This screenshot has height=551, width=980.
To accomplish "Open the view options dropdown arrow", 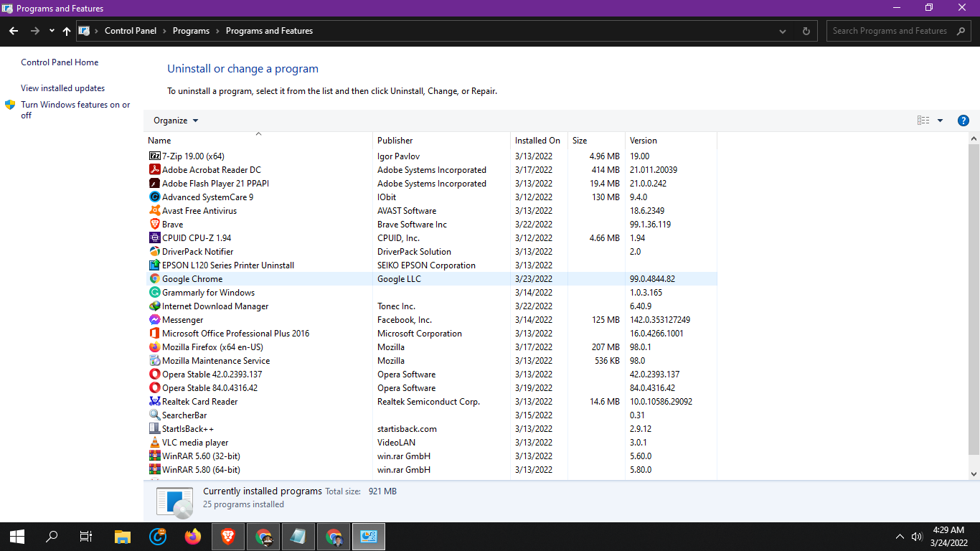I will pos(940,121).
